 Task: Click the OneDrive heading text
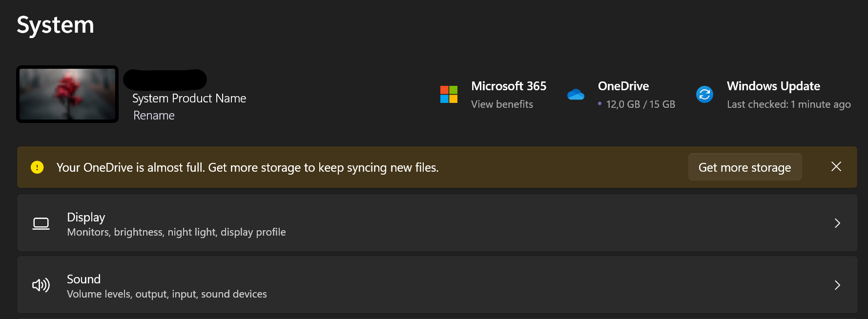point(623,86)
